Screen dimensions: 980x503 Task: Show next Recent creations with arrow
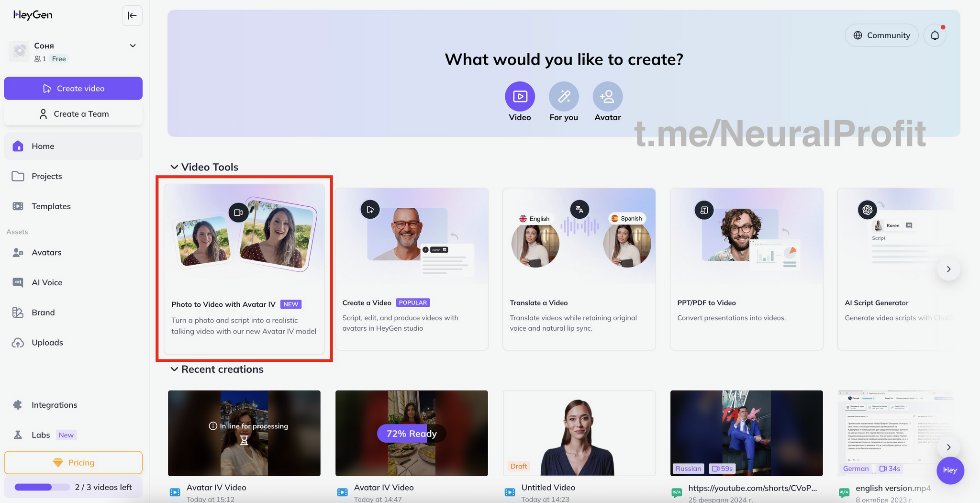948,447
